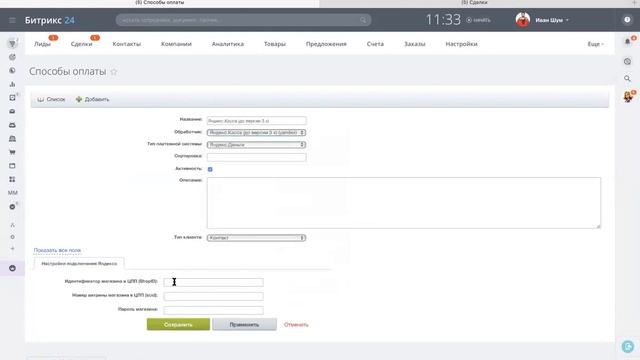Open the Заказы tab

tap(415, 44)
